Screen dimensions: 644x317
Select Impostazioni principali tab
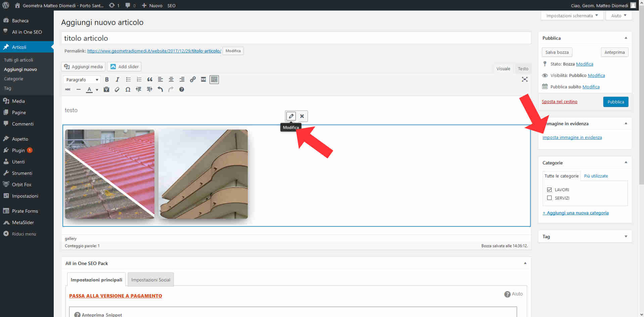[96, 279]
